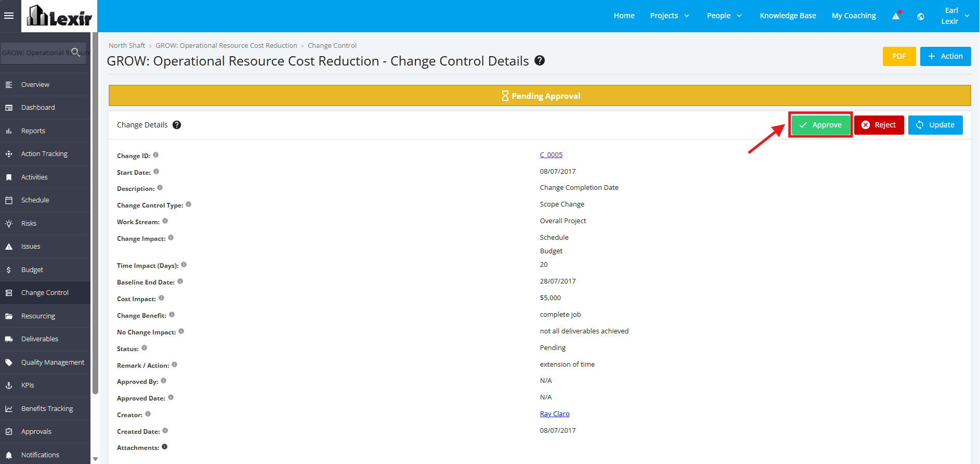Click the Update button
This screenshot has height=464, width=980.
[935, 125]
